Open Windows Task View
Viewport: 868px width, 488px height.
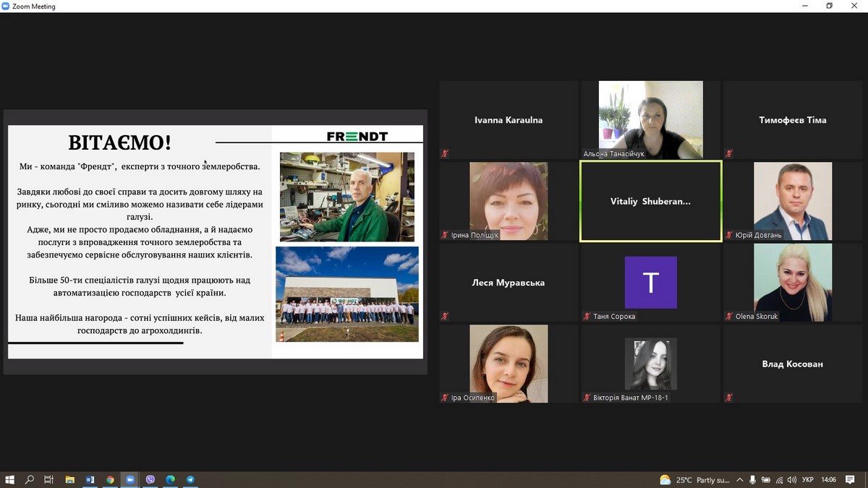pyautogui.click(x=49, y=479)
